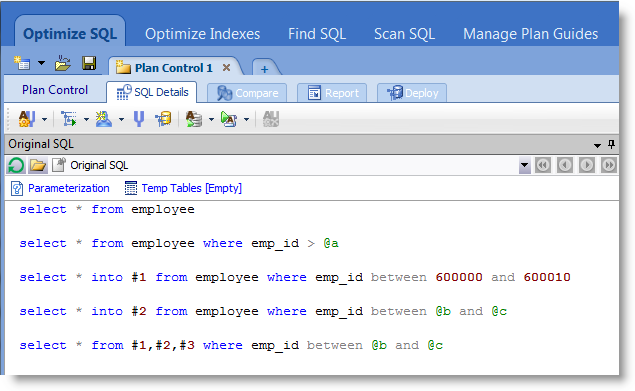Close the Plan Control 1 tab

coord(226,68)
